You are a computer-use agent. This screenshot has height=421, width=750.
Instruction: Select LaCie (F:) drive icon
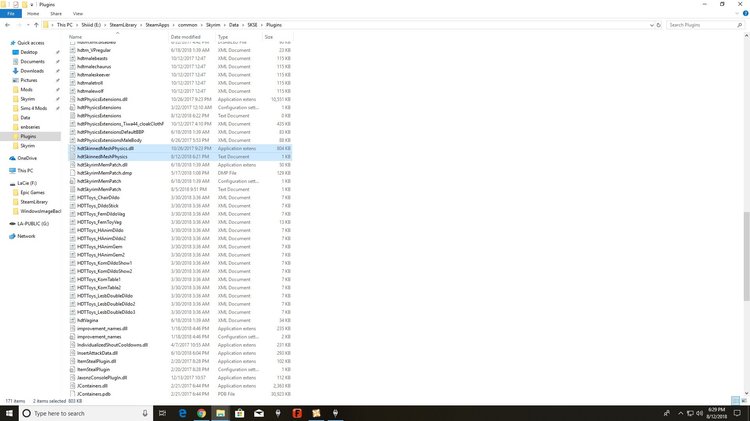click(x=12, y=183)
